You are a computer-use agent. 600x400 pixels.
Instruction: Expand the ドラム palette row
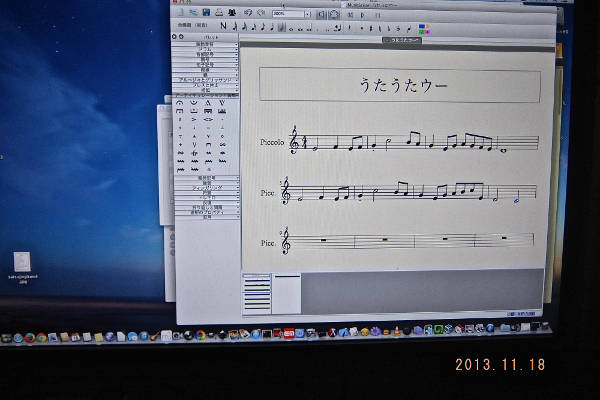pos(205,49)
